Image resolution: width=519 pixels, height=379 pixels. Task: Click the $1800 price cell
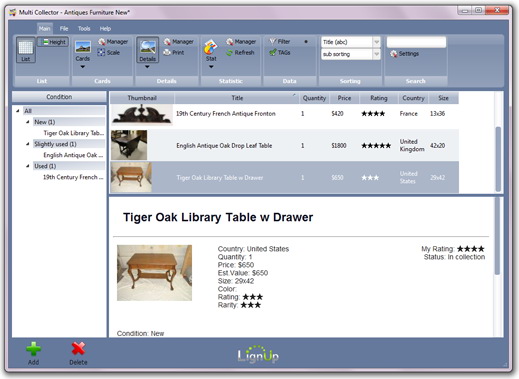point(339,146)
